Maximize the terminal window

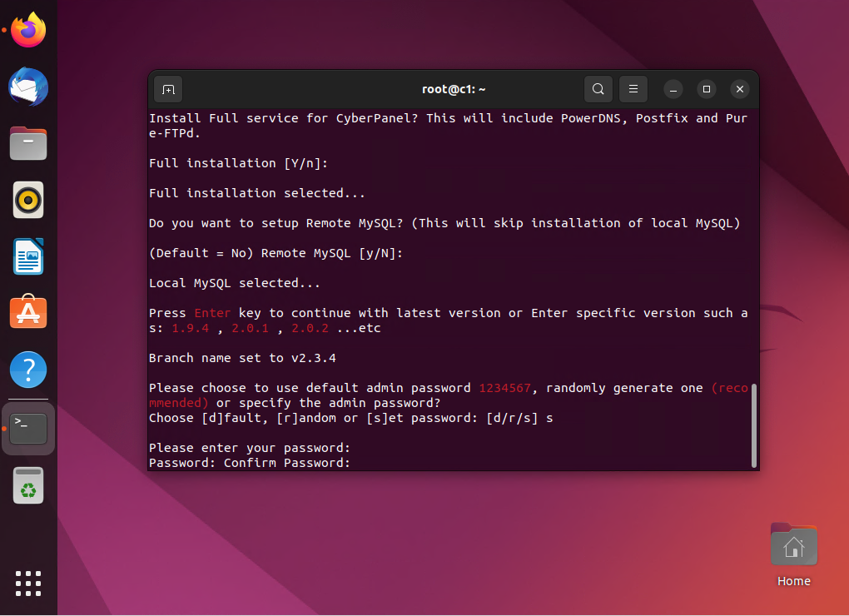pyautogui.click(x=707, y=89)
